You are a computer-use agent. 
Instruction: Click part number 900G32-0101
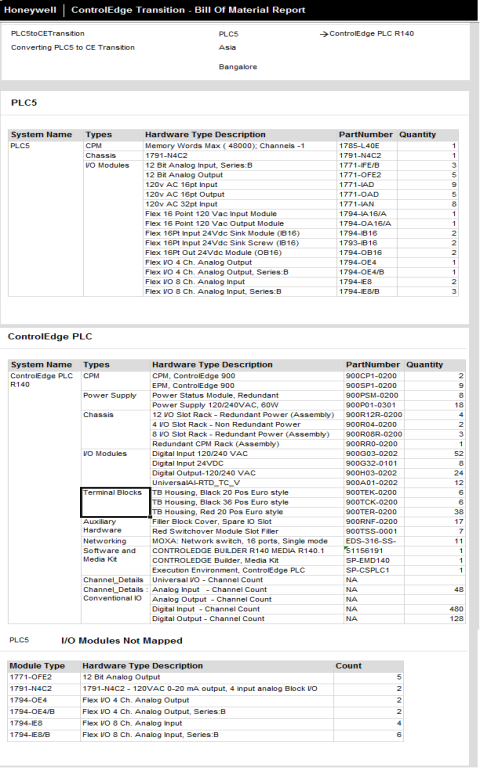click(x=371, y=463)
